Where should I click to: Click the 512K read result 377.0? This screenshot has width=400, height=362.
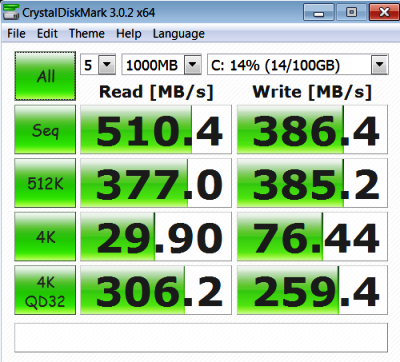point(156,183)
